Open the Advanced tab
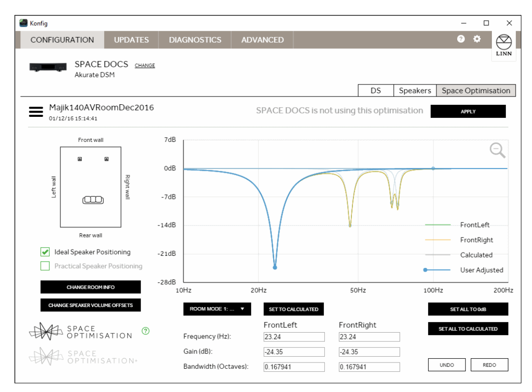Viewport: 532px width, 392px height. pyautogui.click(x=262, y=40)
